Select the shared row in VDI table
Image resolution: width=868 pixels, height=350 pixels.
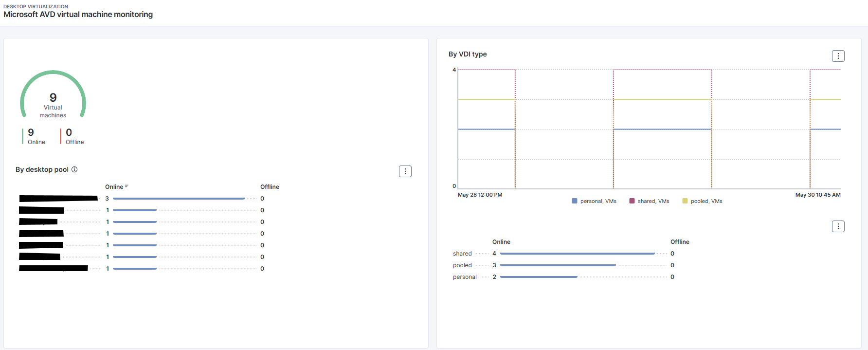pos(462,254)
